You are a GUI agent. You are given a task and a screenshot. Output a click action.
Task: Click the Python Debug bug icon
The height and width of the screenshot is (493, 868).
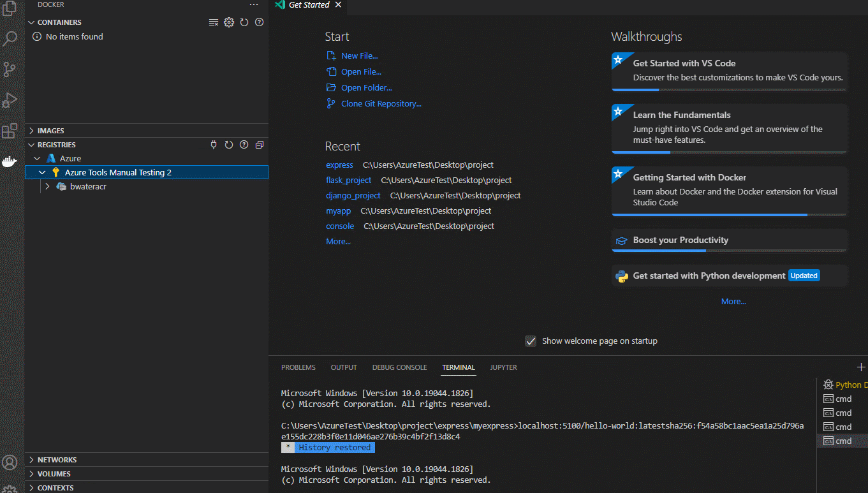pos(828,385)
